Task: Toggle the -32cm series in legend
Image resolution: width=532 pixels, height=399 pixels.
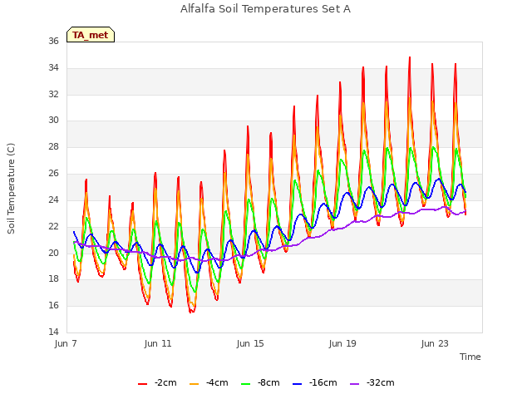Action: pyautogui.click(x=372, y=383)
